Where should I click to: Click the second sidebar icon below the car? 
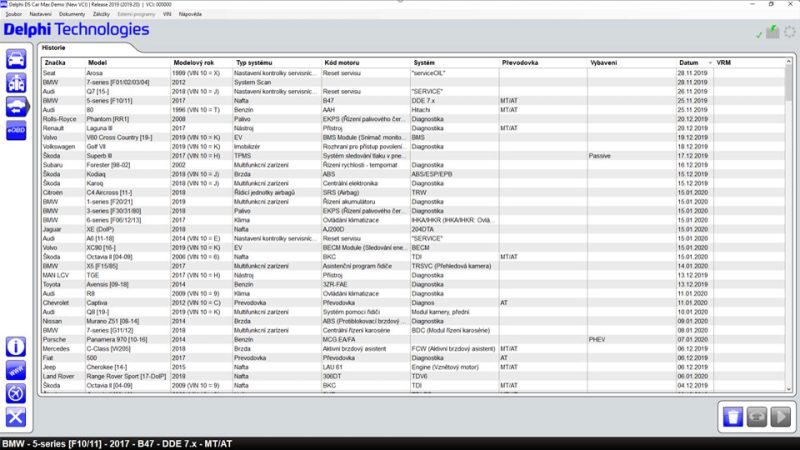pyautogui.click(x=18, y=83)
